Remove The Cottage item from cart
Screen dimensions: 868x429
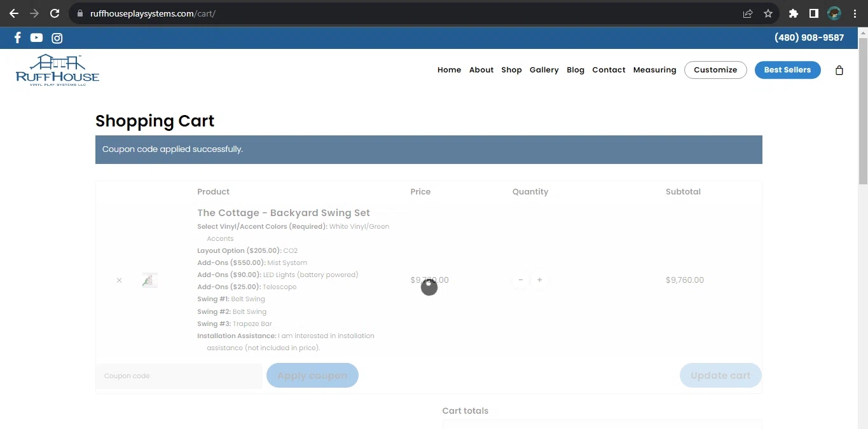[x=119, y=280]
